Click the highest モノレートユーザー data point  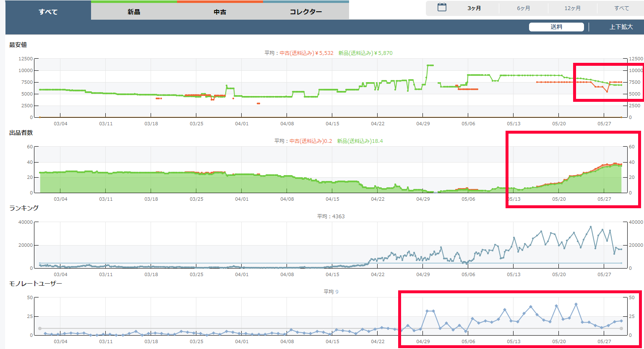click(x=576, y=304)
